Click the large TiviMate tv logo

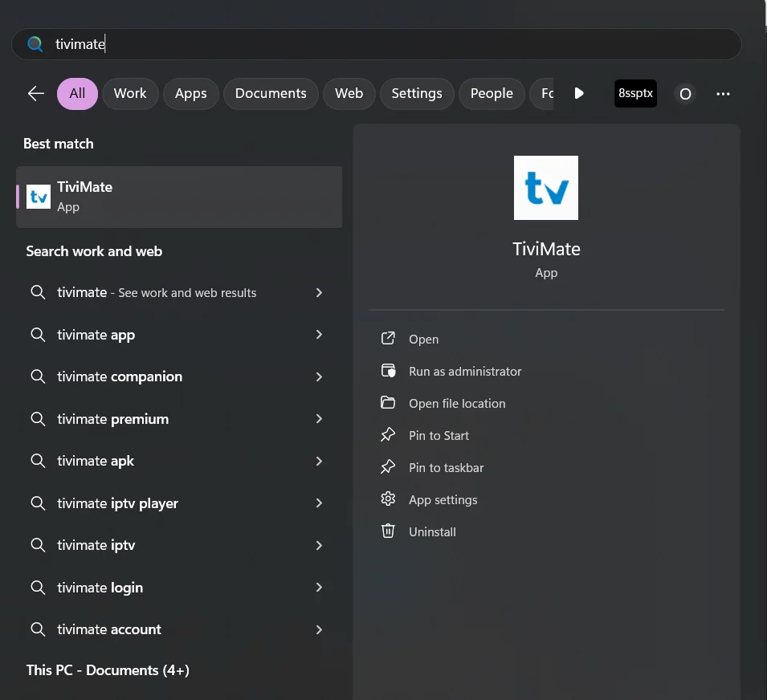coord(546,188)
